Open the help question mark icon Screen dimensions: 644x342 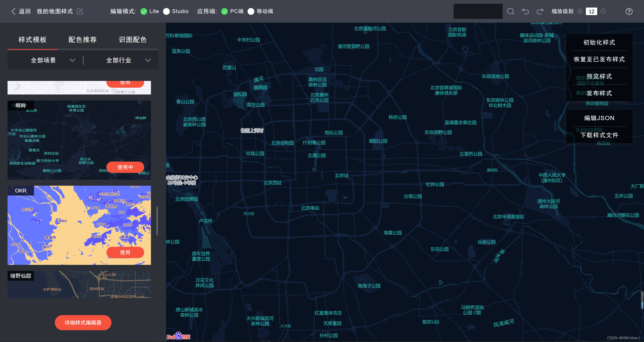coord(629,11)
